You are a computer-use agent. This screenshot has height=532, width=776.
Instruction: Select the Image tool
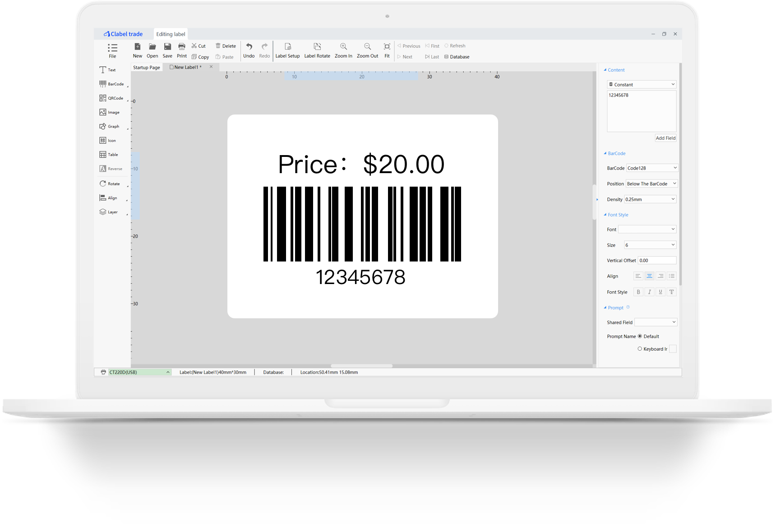[x=109, y=112]
